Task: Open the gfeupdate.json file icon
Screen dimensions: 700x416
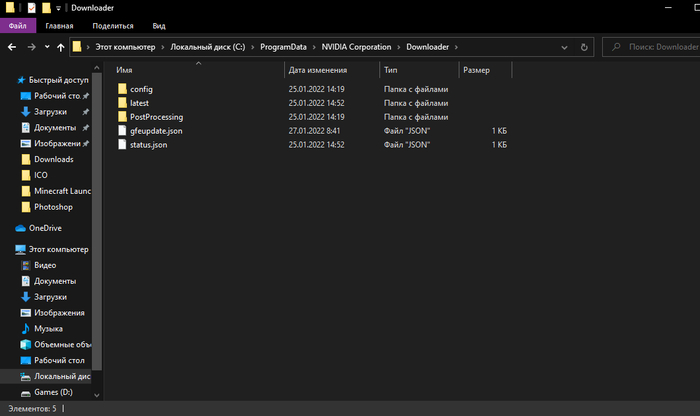Action: coord(122,131)
